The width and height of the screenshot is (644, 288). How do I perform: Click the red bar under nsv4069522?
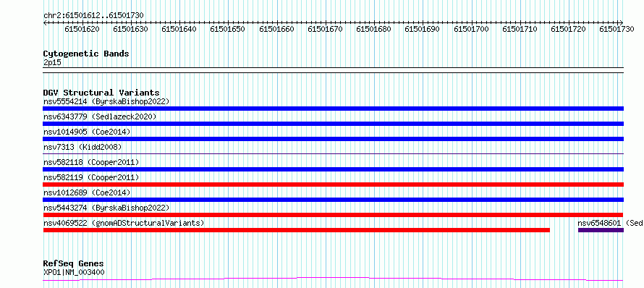click(x=296, y=230)
